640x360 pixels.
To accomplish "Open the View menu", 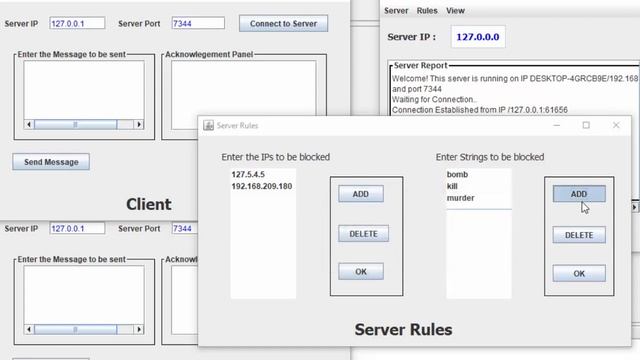I will coord(455,11).
